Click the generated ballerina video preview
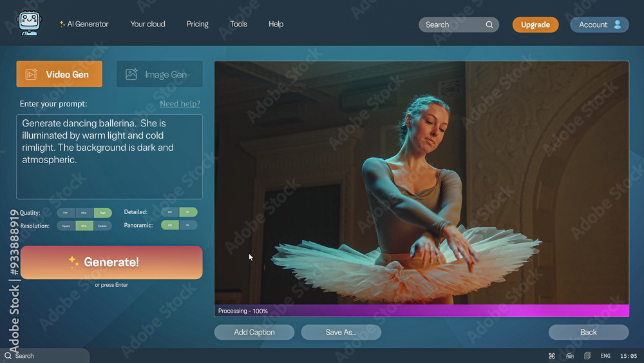The image size is (644, 363). 421,183
